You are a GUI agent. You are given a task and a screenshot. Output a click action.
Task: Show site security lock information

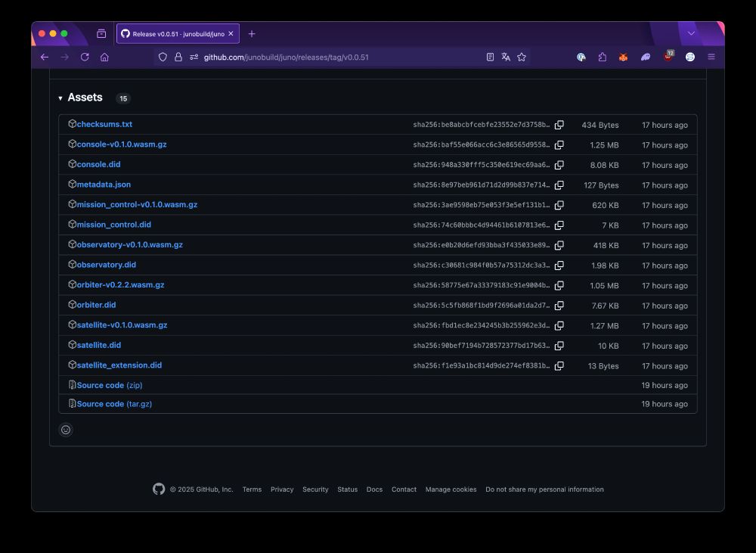tap(178, 57)
